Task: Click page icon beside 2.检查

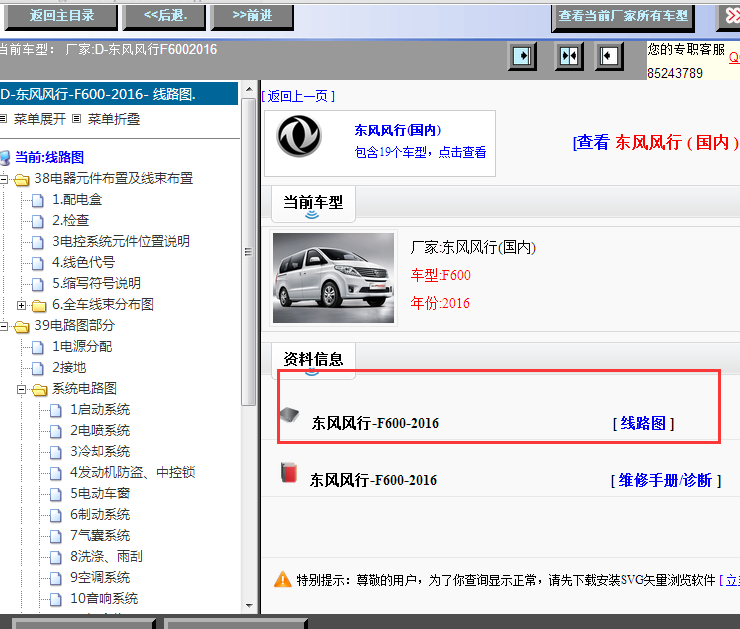Action: click(x=38, y=221)
